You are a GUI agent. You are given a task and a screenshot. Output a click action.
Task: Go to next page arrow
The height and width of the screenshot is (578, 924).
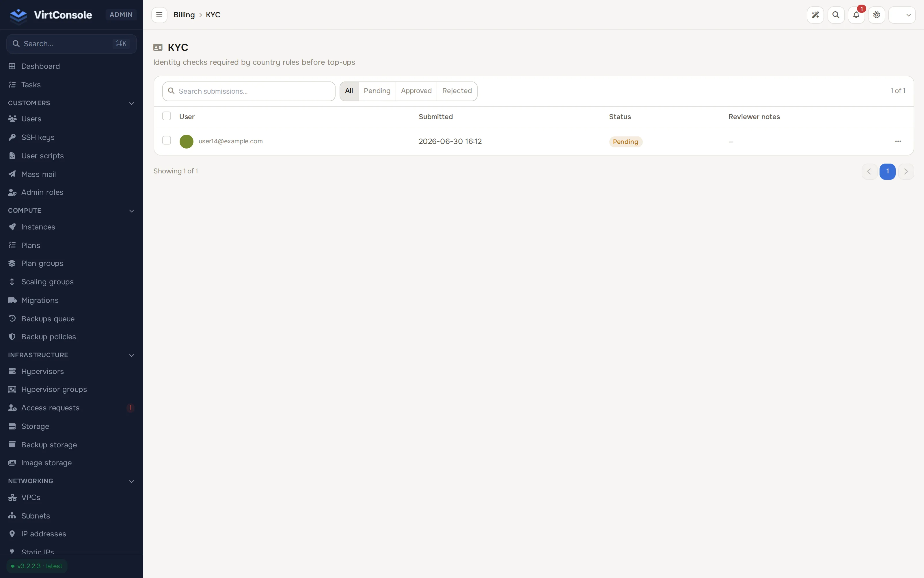pyautogui.click(x=906, y=172)
